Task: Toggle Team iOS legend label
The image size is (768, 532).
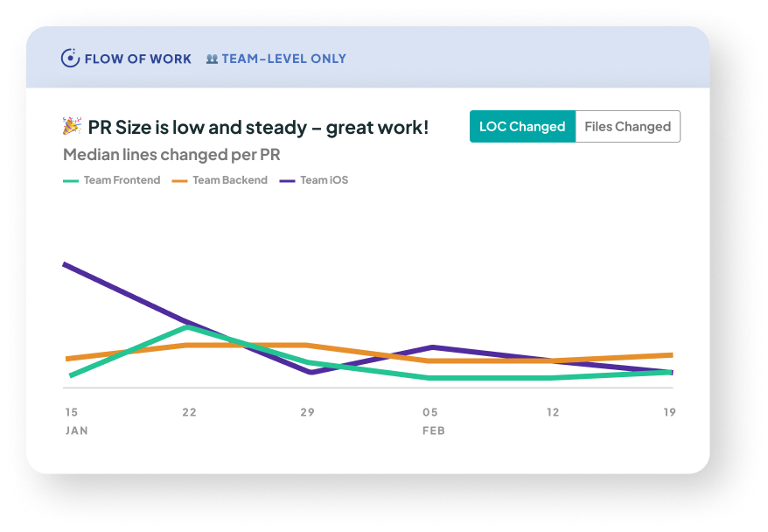Action: [324, 181]
